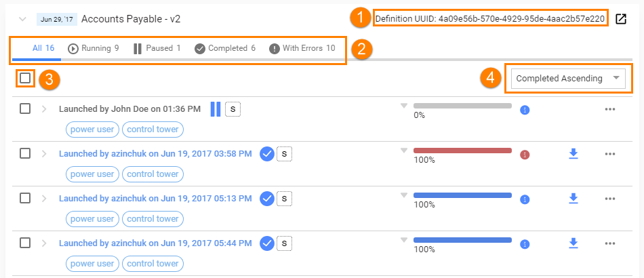Screen dimensions: 644x278
Task: Open Launched by azinchuk 05:13 PM link
Action: (x=155, y=199)
